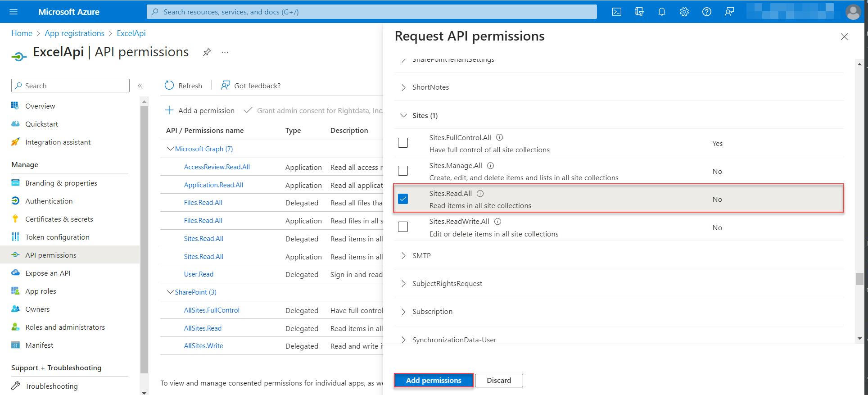Check the Sites.ReadWrite.All checkbox

(x=403, y=227)
